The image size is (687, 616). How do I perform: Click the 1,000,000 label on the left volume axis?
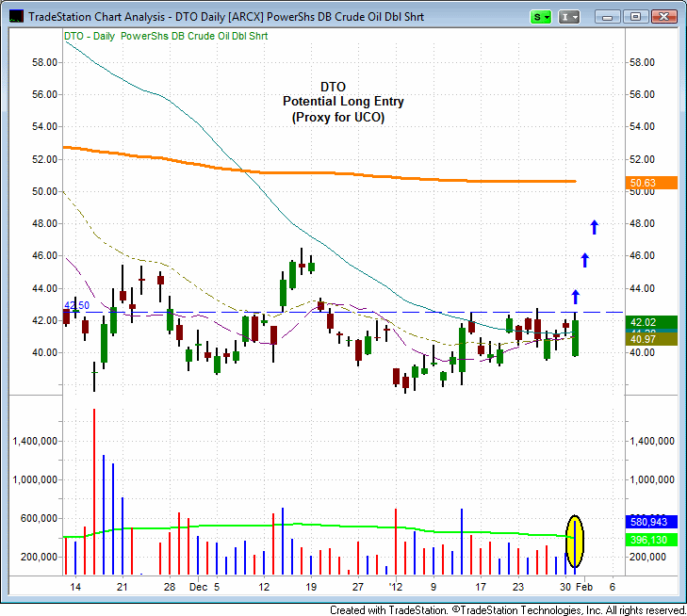pos(35,479)
